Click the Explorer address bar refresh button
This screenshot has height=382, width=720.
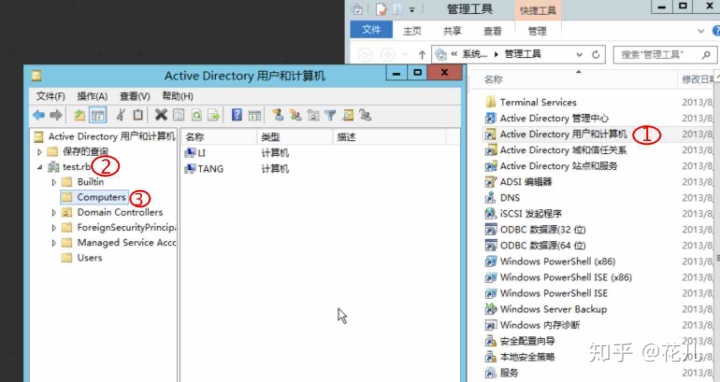(596, 55)
